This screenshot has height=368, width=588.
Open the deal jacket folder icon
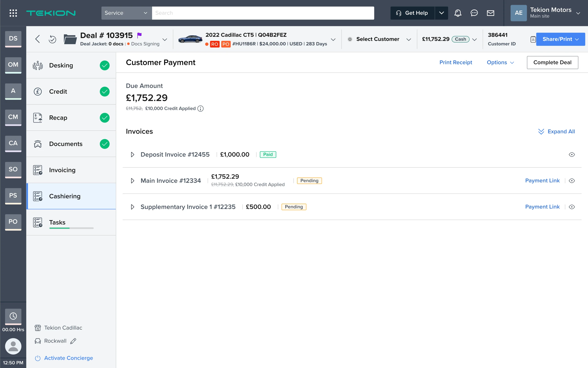pyautogui.click(x=70, y=39)
